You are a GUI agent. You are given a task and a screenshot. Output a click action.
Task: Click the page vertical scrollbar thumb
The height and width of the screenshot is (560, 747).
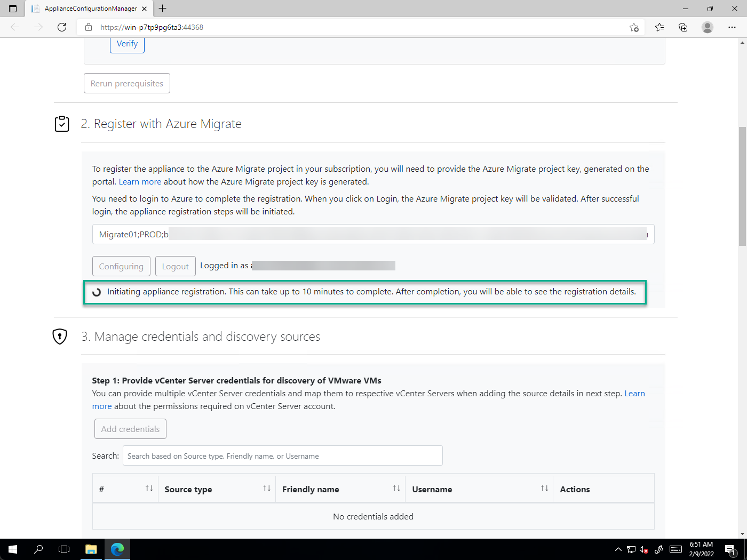pyautogui.click(x=742, y=186)
